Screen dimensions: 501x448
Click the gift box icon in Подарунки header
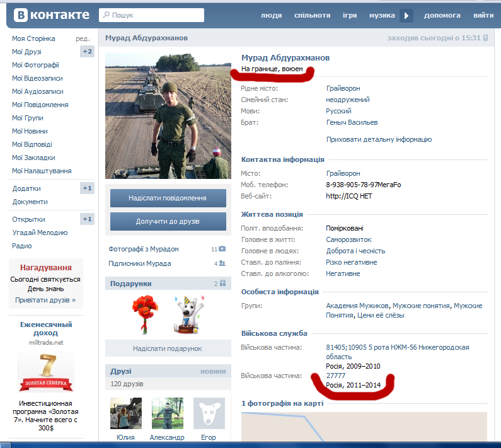coord(222,284)
